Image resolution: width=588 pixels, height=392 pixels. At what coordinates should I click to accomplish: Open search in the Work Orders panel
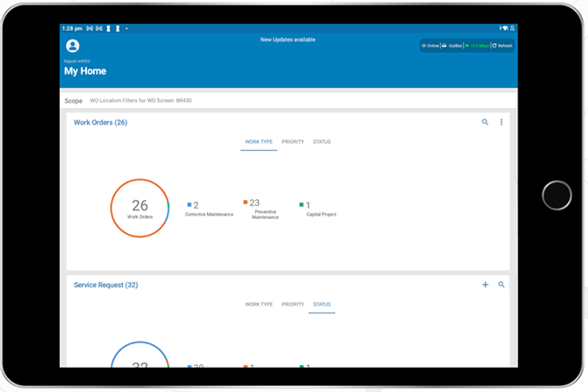pyautogui.click(x=485, y=122)
